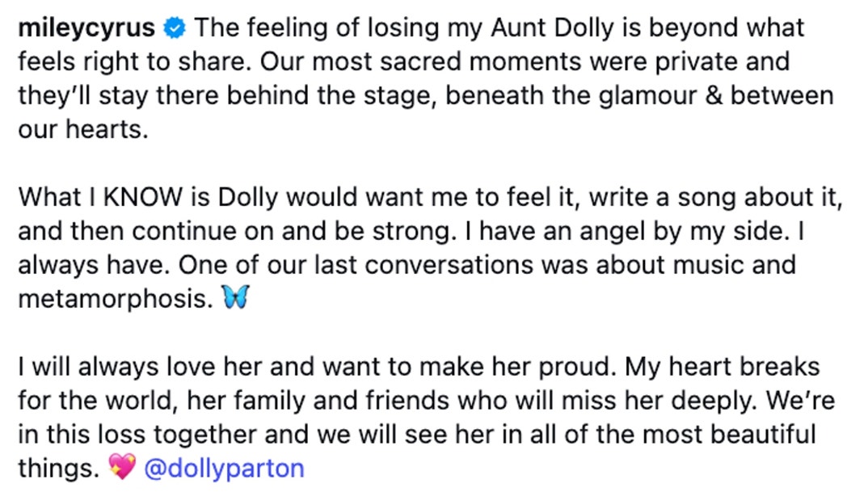Click the word 'things.' before the heart emoji

pyautogui.click(x=59, y=469)
